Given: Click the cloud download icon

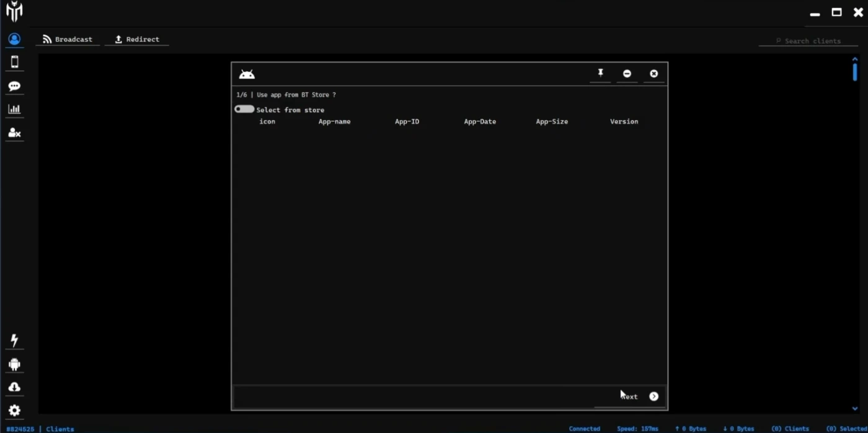Looking at the screenshot, I should pyautogui.click(x=14, y=387).
